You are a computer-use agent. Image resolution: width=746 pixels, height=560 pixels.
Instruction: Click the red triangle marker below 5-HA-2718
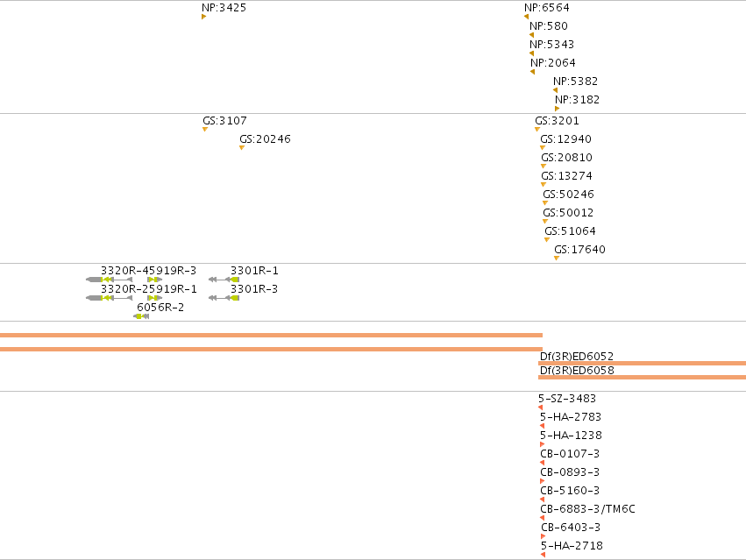coord(543,556)
